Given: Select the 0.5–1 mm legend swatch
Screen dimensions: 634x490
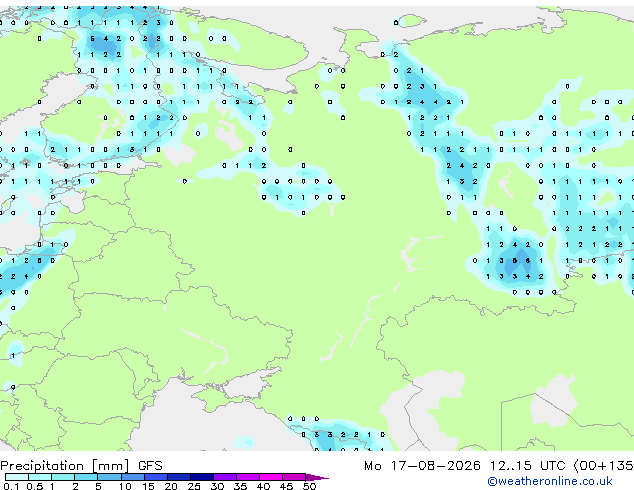Looking at the screenshot, I should [40, 477].
